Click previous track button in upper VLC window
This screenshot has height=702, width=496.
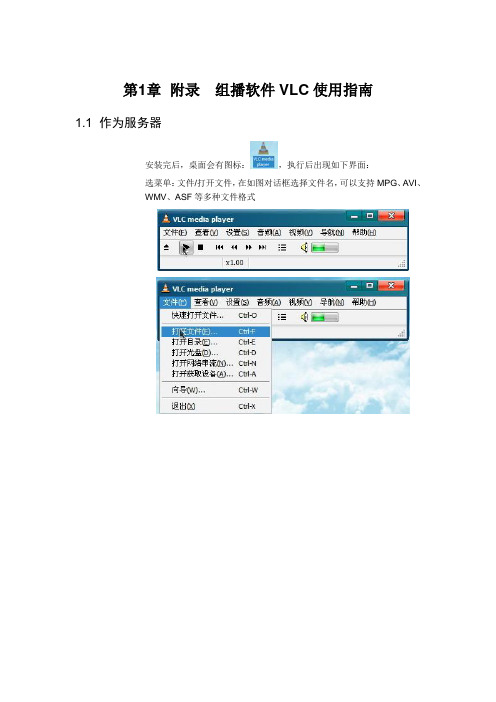click(x=219, y=247)
